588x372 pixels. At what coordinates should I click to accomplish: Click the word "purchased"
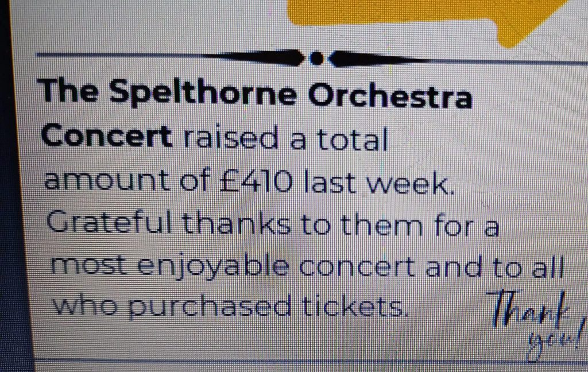tap(208, 307)
